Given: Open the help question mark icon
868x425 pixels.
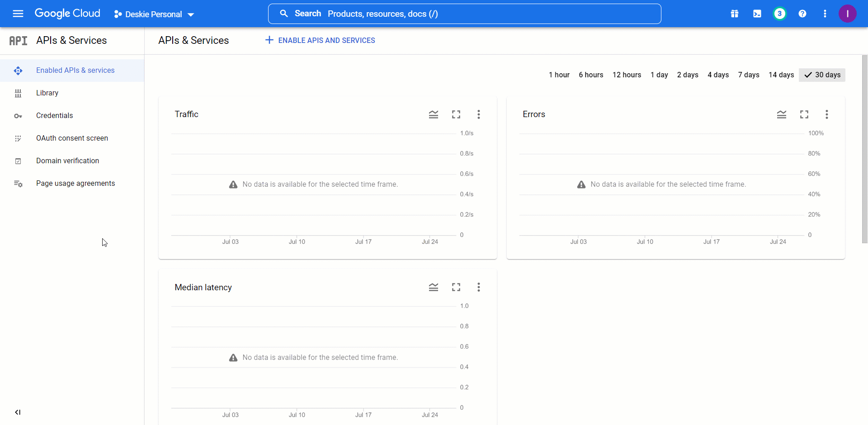Looking at the screenshot, I should pyautogui.click(x=802, y=14).
